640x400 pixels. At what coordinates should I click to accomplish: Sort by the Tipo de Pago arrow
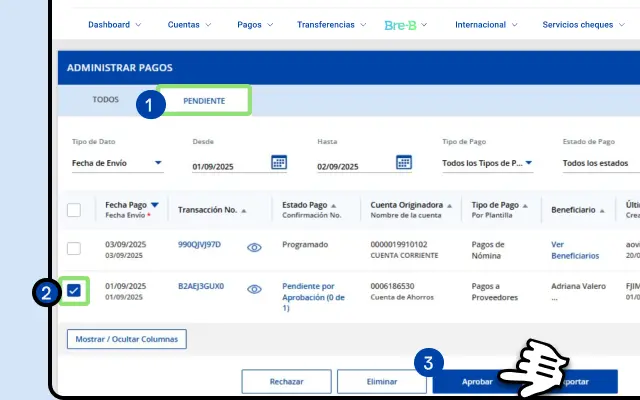pos(525,205)
